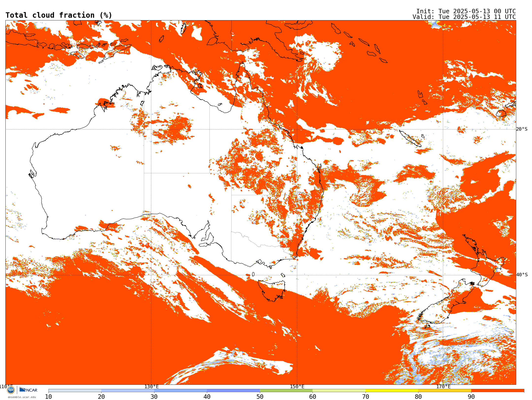This screenshot has width=532, height=400.
Task: Click the 20°S latitude label
Action: click(x=522, y=129)
